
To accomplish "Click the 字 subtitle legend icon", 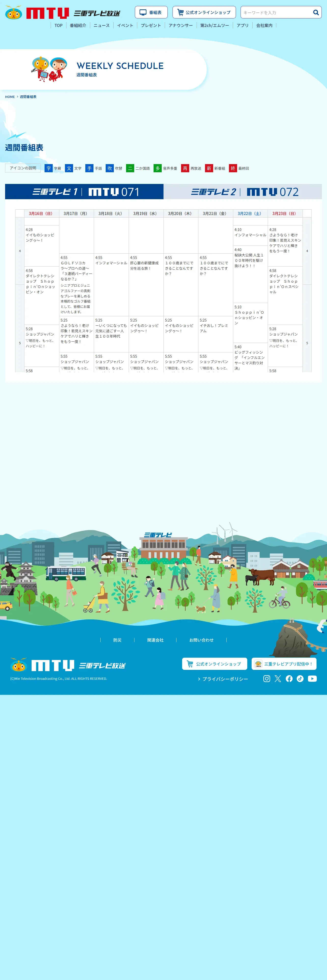I will [48, 168].
